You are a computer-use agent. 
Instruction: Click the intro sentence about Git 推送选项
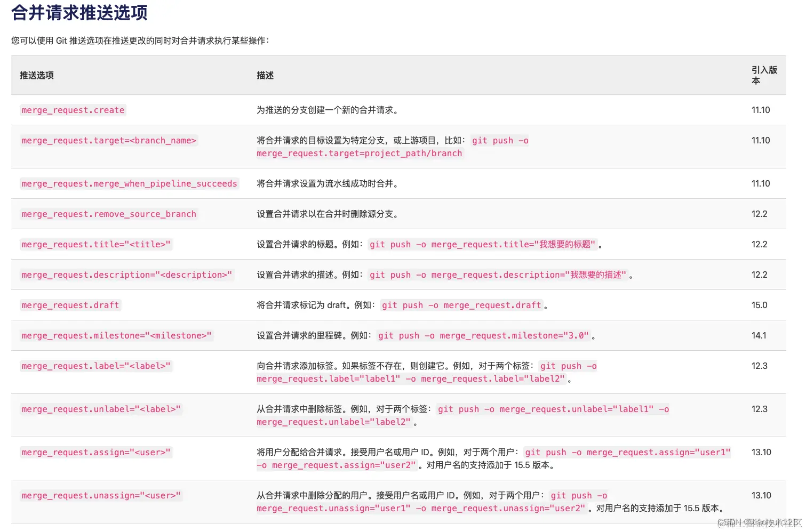pos(140,41)
